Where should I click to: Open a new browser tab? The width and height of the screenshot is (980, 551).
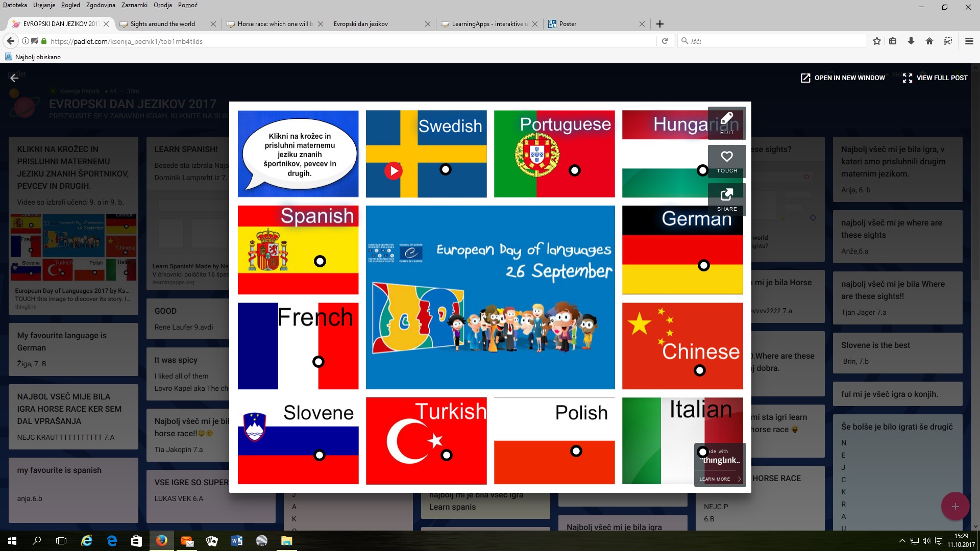click(660, 24)
